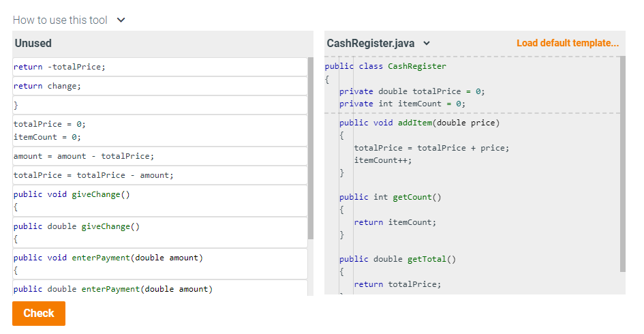Open the CashRegister.java file dropdown arrow
Screen dimensions: 644x334
(x=427, y=43)
